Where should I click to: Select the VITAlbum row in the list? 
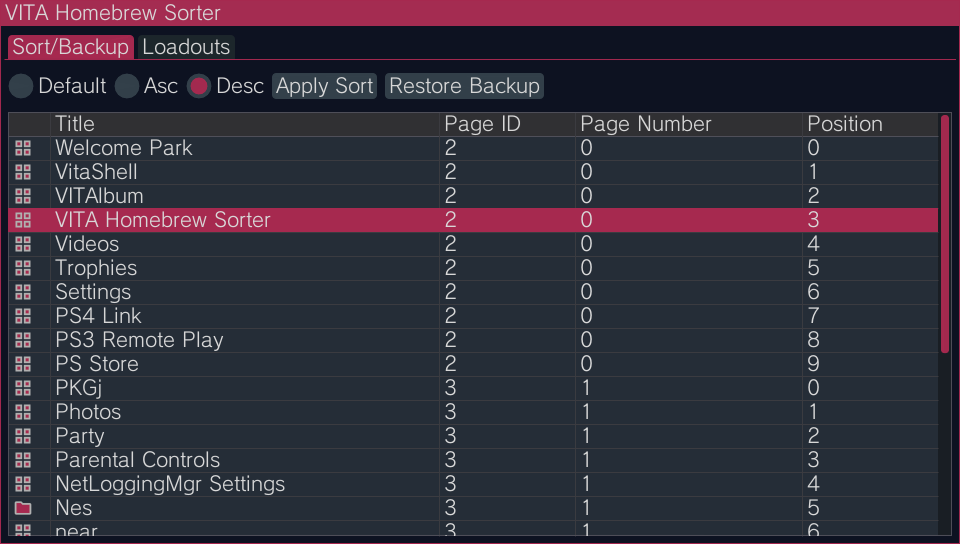(x=473, y=196)
